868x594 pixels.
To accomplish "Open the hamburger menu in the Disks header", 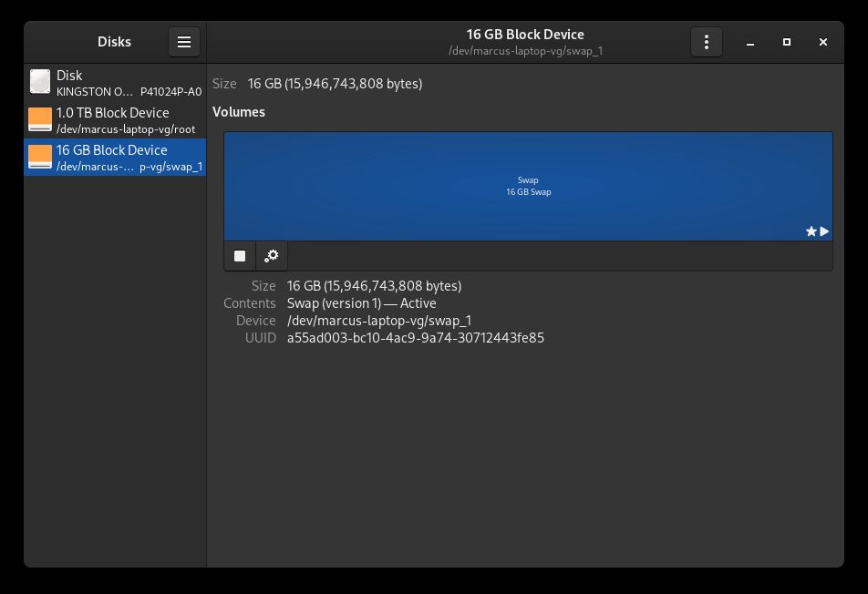I will [184, 41].
